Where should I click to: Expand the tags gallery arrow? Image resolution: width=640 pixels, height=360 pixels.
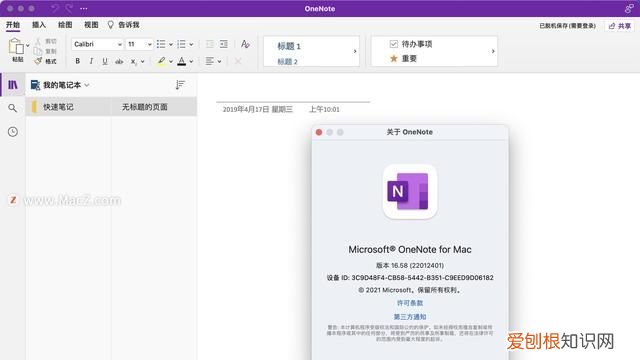coord(493,51)
